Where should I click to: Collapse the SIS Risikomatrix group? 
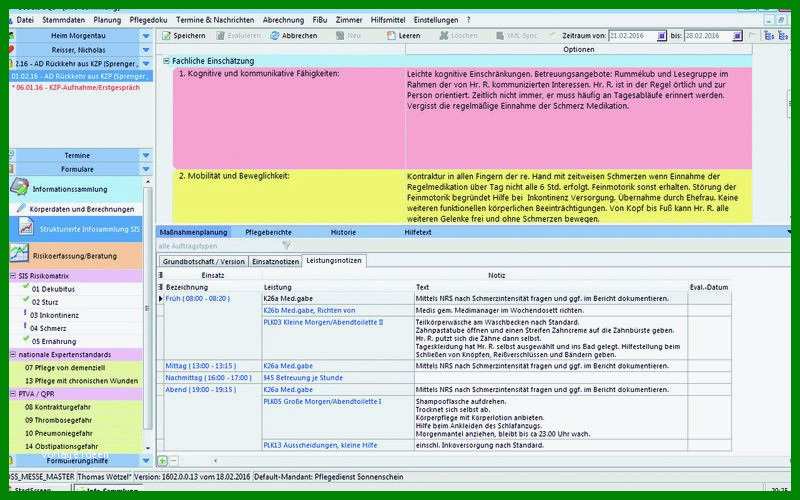pyautogui.click(x=13, y=276)
